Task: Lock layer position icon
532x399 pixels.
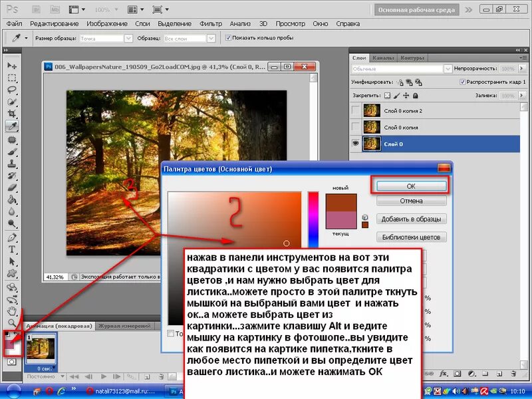Action: click(x=406, y=96)
